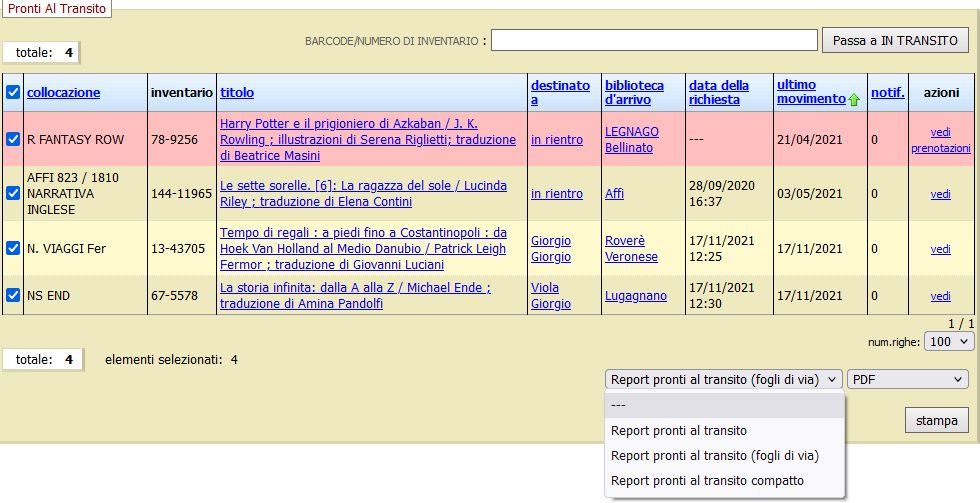Click the green sort arrow beside ultimo movimento
Image resolution: width=980 pixels, height=503 pixels.
[853, 100]
